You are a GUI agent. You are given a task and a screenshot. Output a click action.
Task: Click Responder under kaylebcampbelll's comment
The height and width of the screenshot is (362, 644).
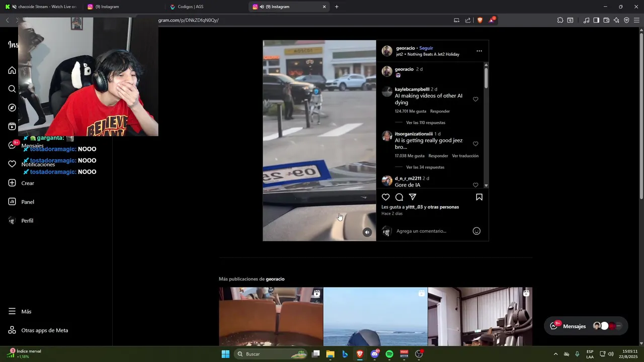[440, 111]
